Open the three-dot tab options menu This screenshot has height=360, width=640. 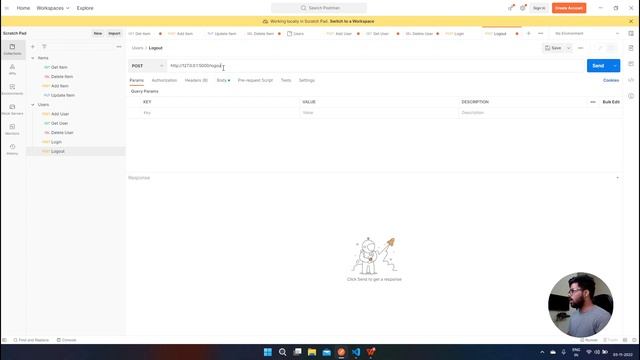541,33
